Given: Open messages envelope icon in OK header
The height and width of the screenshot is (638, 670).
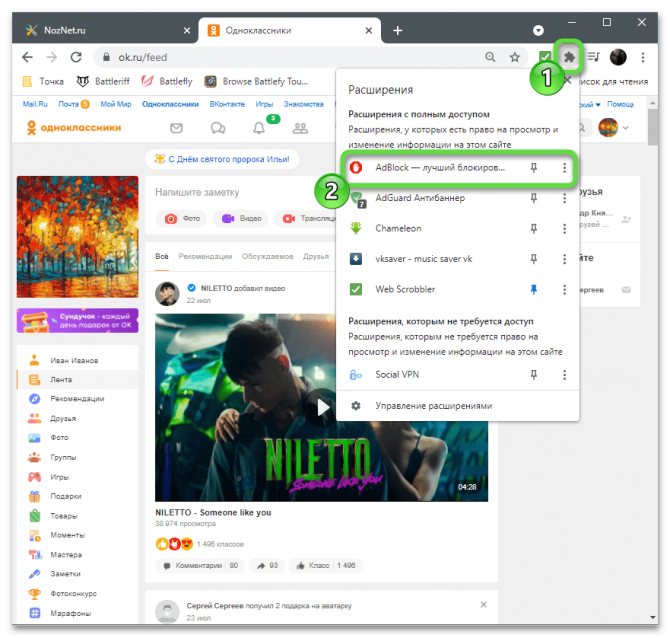Looking at the screenshot, I should pyautogui.click(x=176, y=128).
